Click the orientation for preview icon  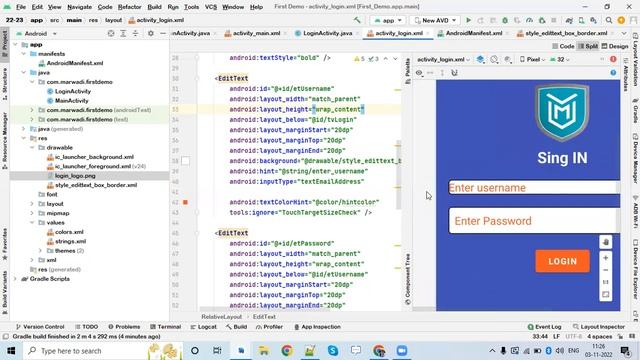point(494,60)
